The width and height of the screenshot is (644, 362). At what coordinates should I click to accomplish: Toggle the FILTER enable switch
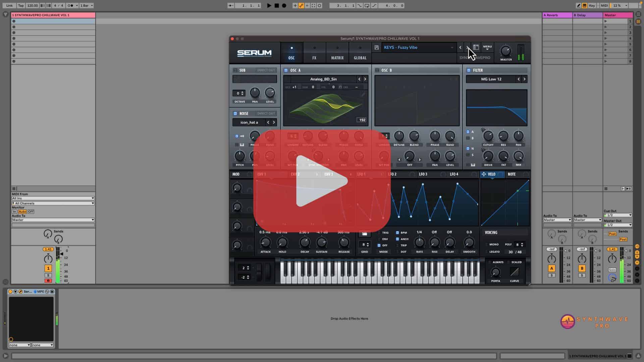click(469, 70)
